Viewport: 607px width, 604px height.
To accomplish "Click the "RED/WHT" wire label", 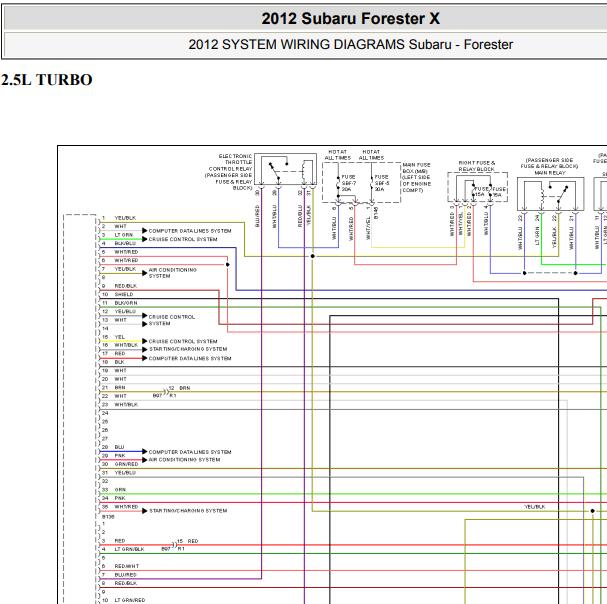I will click(127, 566).
